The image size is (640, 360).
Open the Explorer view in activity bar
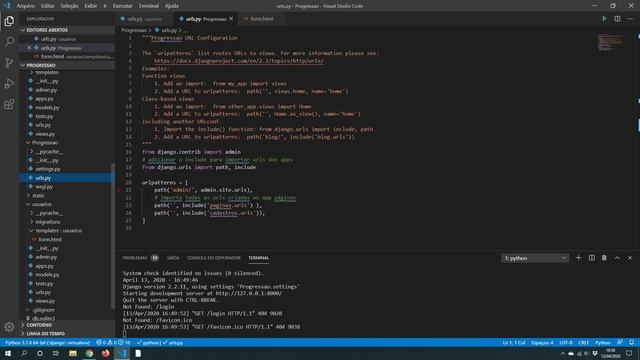click(x=9, y=21)
